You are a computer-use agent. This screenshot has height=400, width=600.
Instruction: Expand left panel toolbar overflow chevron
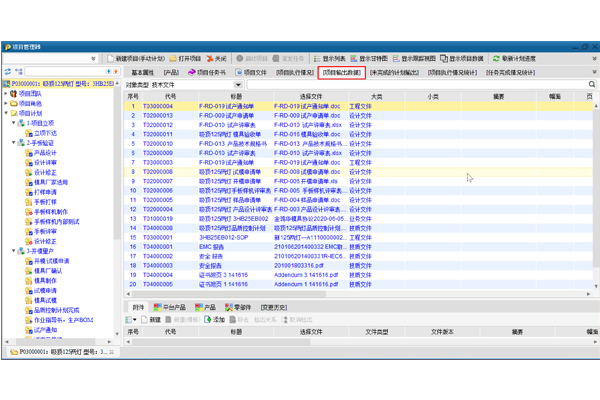[93, 59]
